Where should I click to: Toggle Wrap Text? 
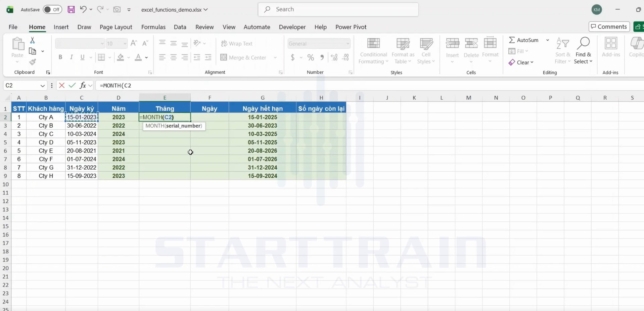pyautogui.click(x=237, y=44)
